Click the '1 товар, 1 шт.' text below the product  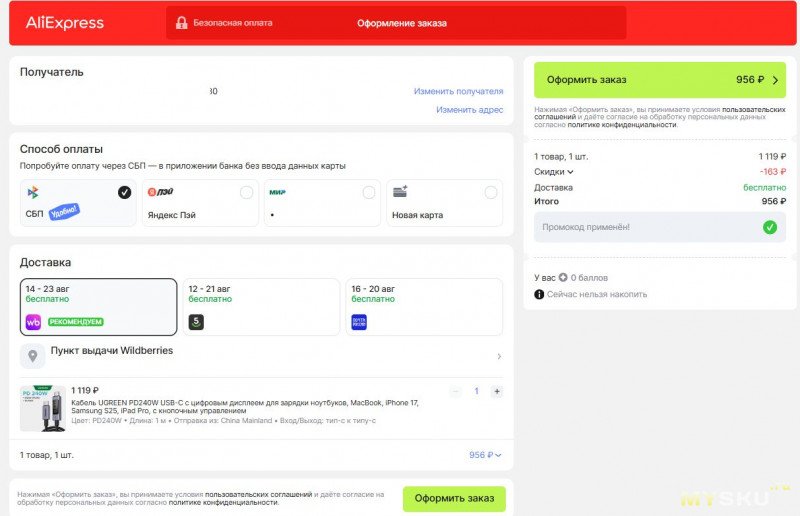tap(46, 455)
